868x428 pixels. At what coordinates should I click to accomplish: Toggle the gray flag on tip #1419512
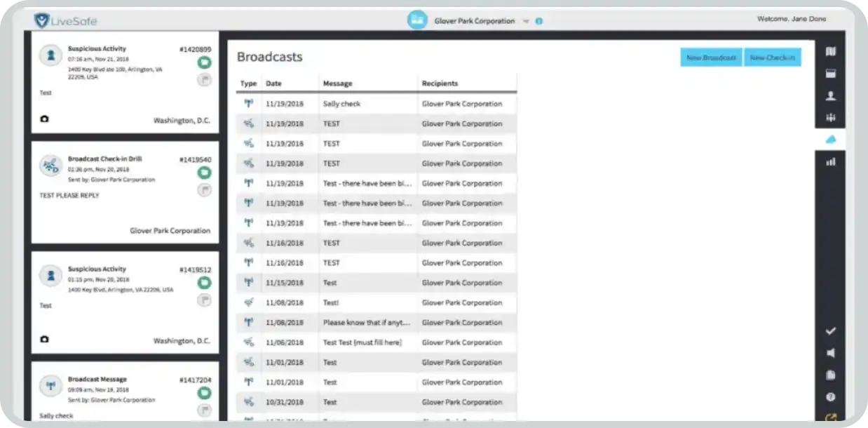[x=204, y=300]
